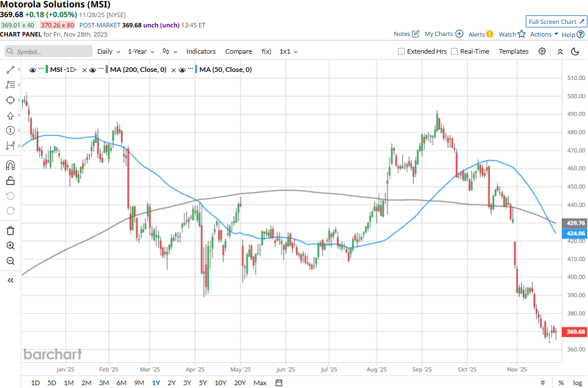Click the Full Screen Chart button
This screenshot has height=388, width=588.
pyautogui.click(x=556, y=22)
